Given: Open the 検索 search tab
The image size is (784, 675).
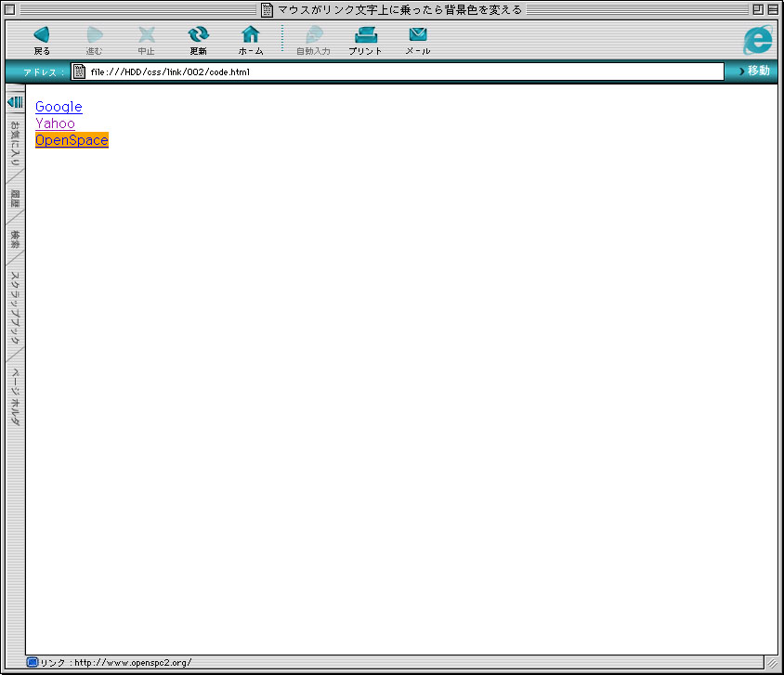Looking at the screenshot, I should (x=16, y=240).
